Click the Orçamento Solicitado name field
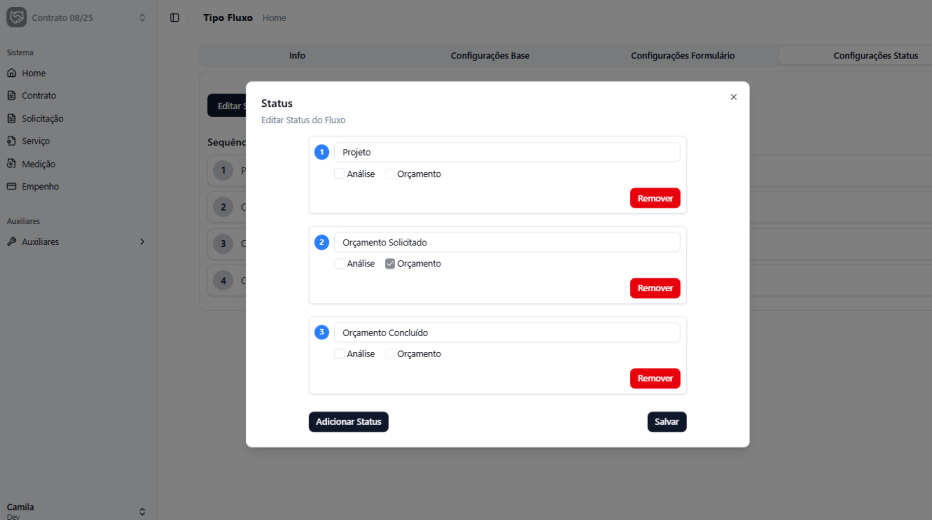This screenshot has width=932, height=520. (x=507, y=242)
